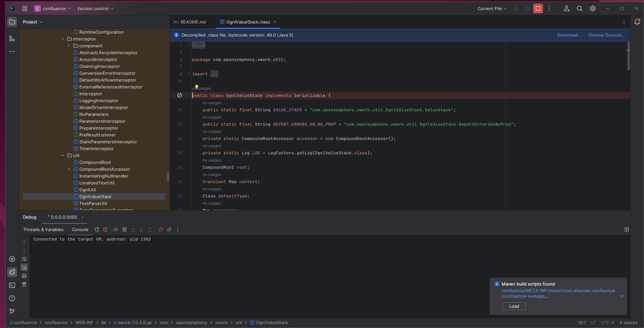Viewport: 644px width, 328px height.
Task: Click xwork-1.0.3.6.jar in breadcrumb
Action: (x=133, y=322)
